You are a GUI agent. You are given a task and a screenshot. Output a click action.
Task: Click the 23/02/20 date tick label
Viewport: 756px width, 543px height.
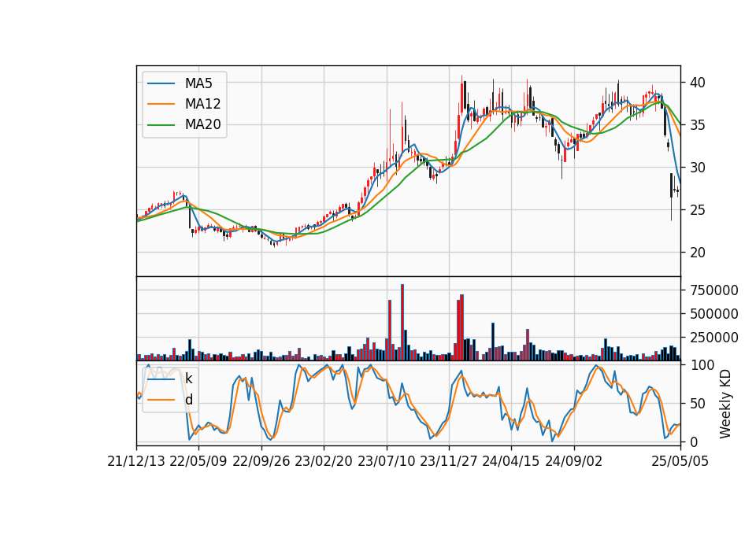(x=324, y=461)
